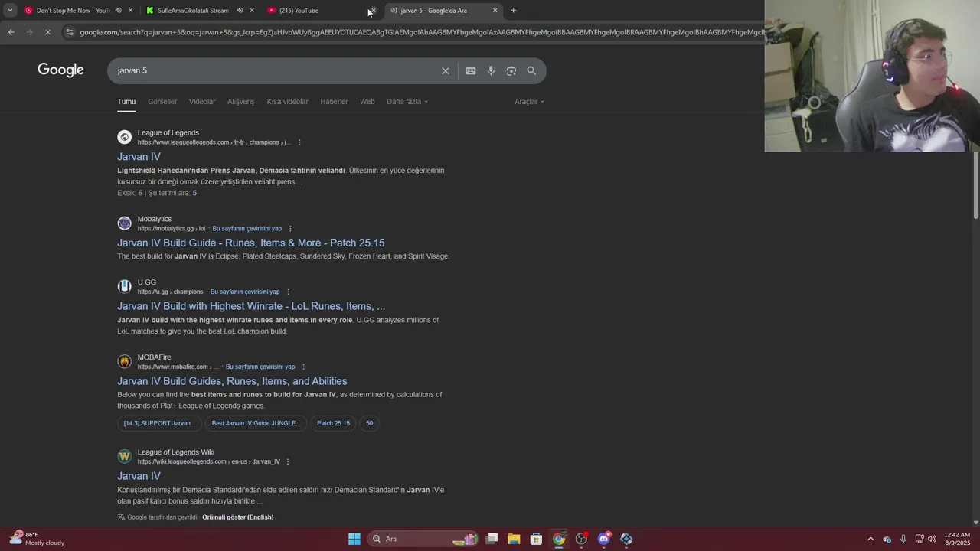Select the Web results tab
This screenshot has height=551, width=980.
coord(367,101)
